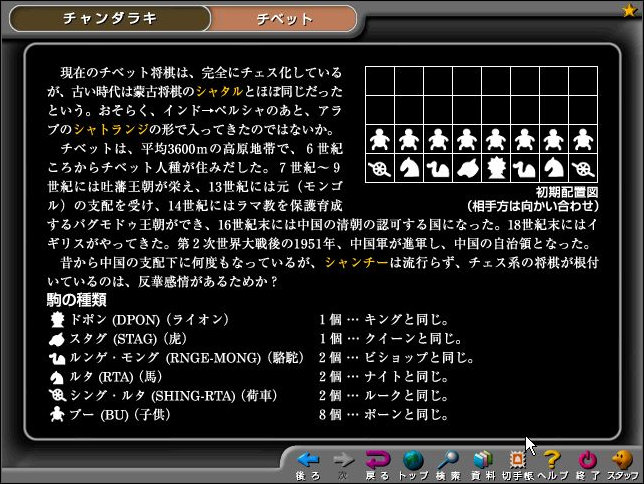Click the purple return (戻る) icon
Screen dimensions: 644x484
coord(378,460)
